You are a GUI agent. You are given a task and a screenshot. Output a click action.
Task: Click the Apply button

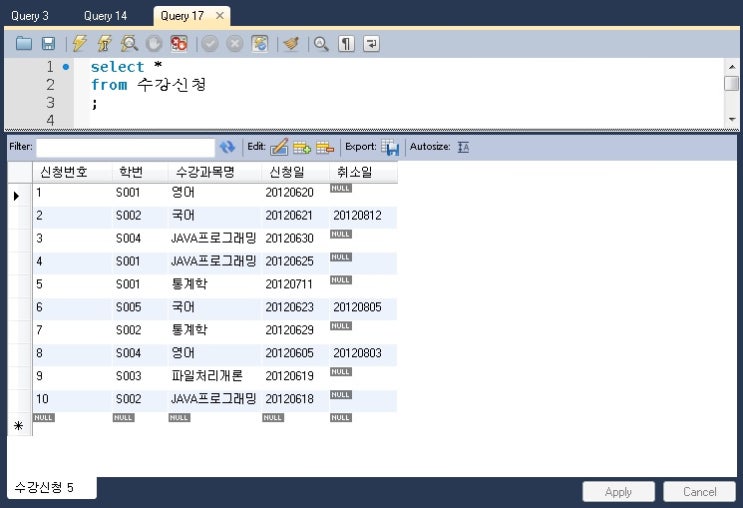point(618,492)
